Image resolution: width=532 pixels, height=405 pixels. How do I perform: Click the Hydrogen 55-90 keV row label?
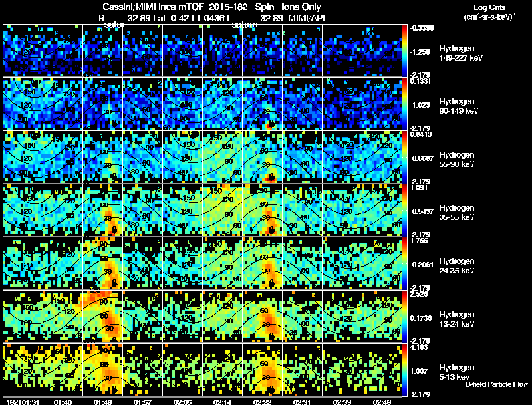[x=456, y=160]
